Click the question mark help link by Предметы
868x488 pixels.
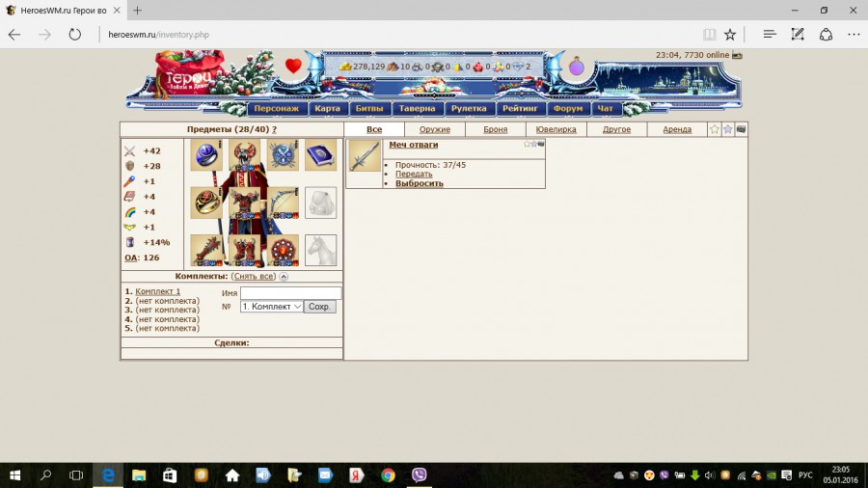point(274,129)
